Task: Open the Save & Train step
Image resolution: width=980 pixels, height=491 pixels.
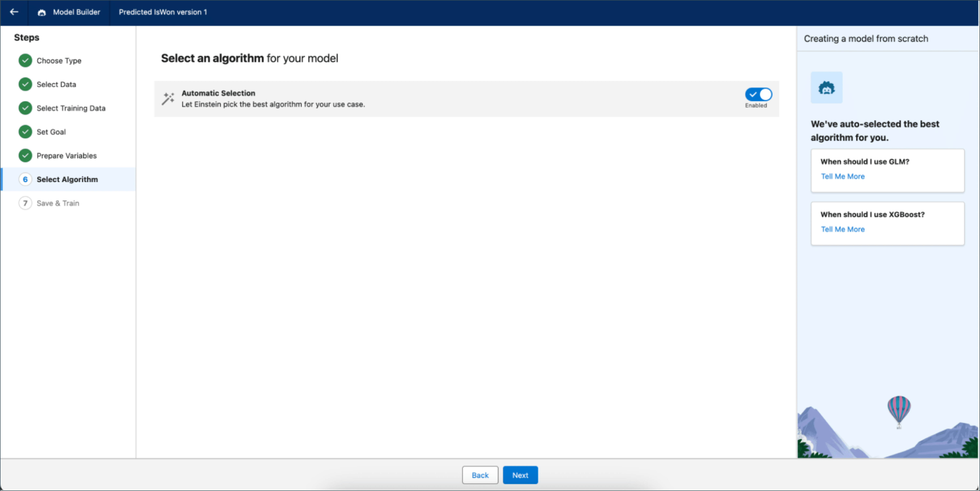Action: pos(58,203)
